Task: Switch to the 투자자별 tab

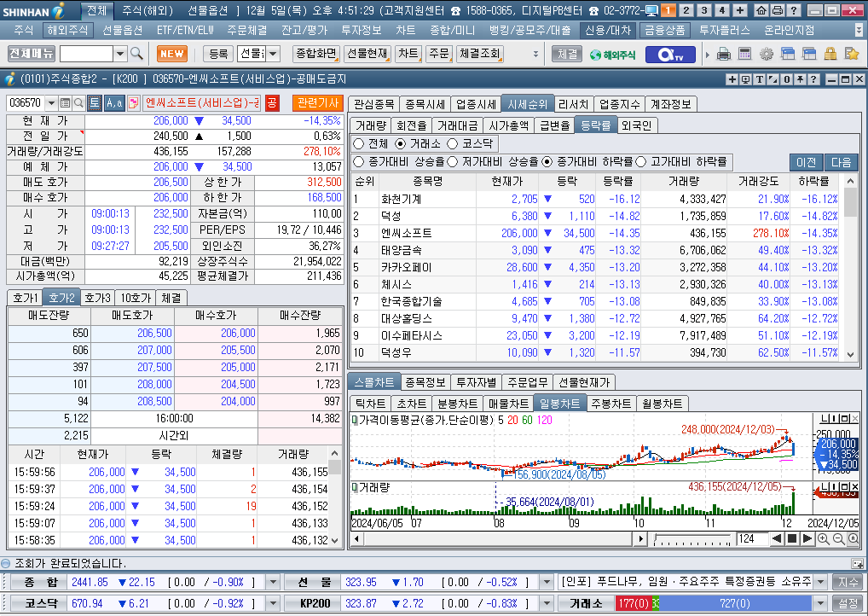Action: [x=477, y=382]
